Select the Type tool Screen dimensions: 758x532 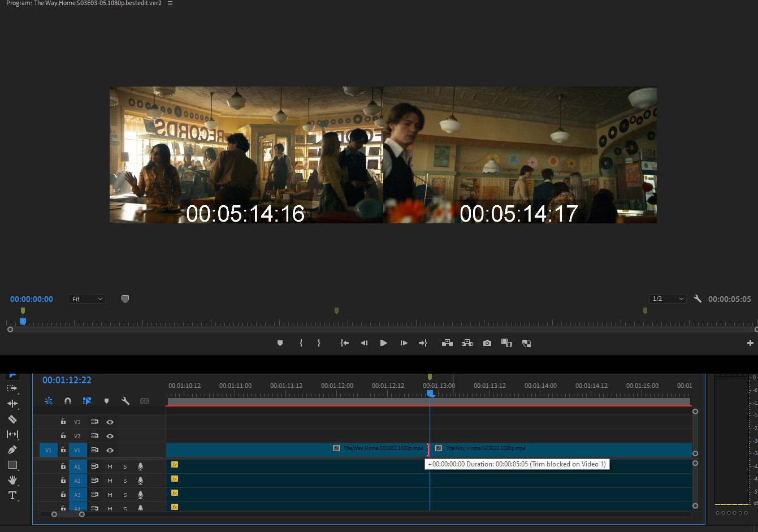click(x=12, y=495)
